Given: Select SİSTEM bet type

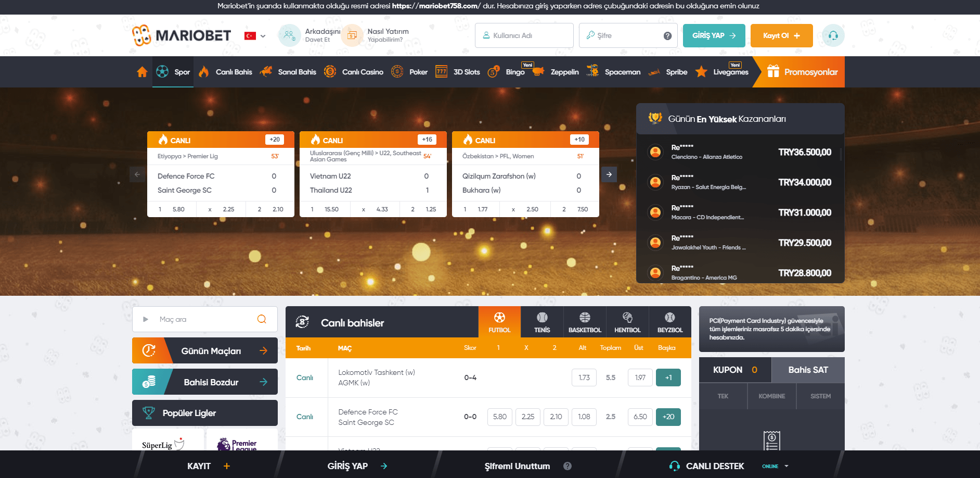Looking at the screenshot, I should pyautogui.click(x=821, y=396).
